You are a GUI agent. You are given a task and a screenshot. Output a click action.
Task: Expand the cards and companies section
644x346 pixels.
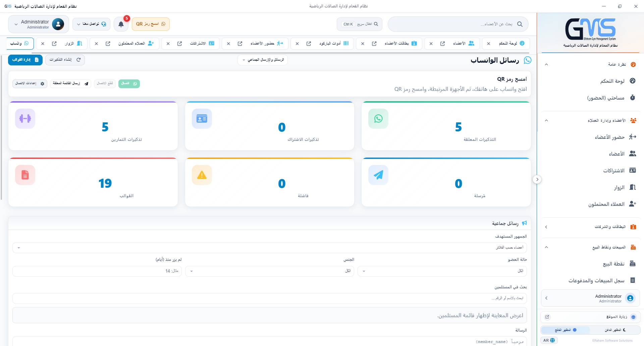590,227
